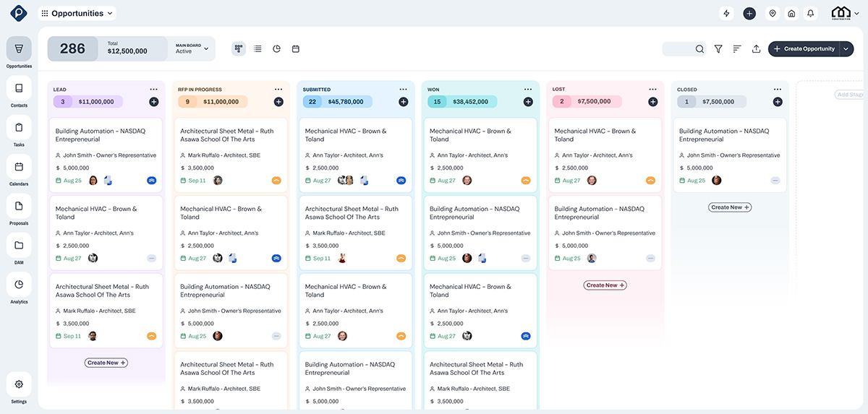Open the Opportunities sidebar section

click(19, 49)
